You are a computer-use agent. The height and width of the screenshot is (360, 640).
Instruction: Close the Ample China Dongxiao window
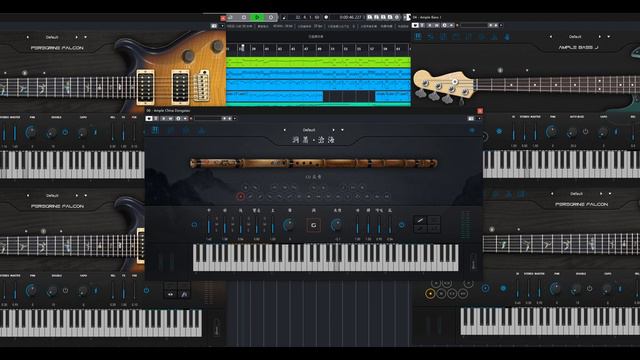click(480, 111)
